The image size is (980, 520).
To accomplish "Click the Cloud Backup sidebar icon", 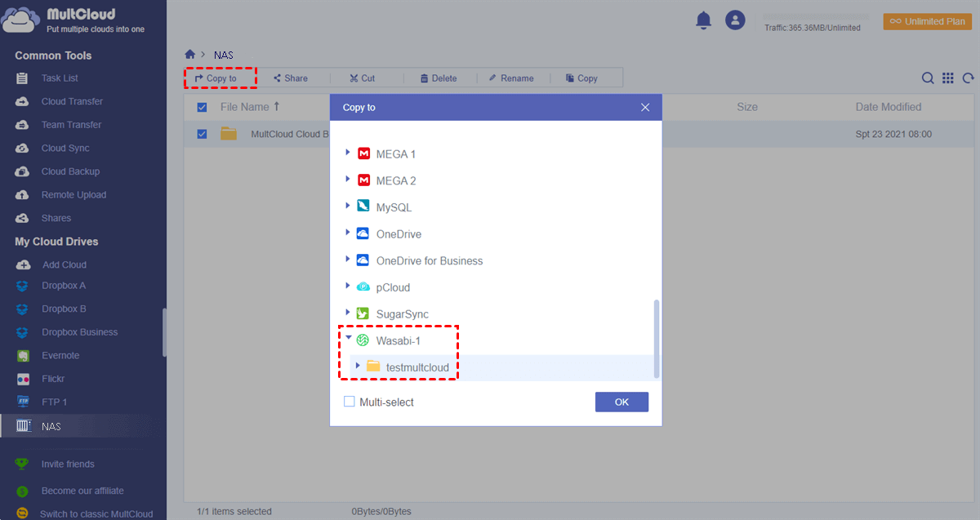I will tap(23, 171).
